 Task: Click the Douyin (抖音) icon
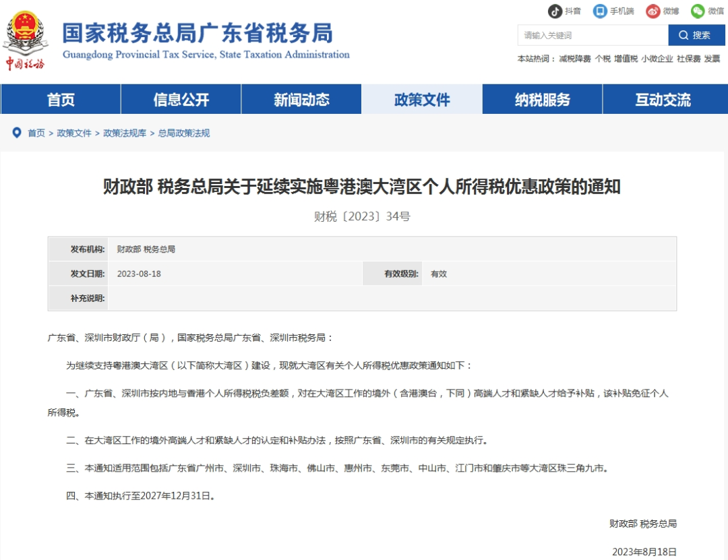point(555,11)
